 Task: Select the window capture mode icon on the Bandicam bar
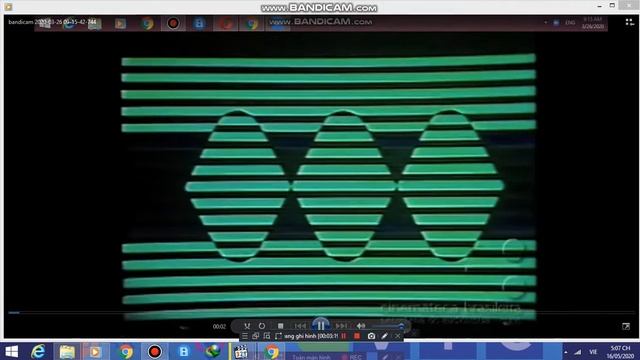click(256, 336)
